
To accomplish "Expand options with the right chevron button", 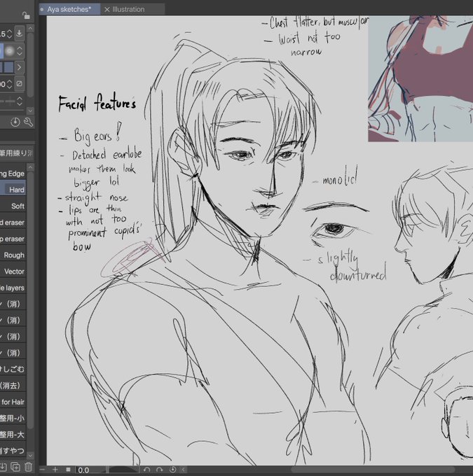I will (20, 67).
